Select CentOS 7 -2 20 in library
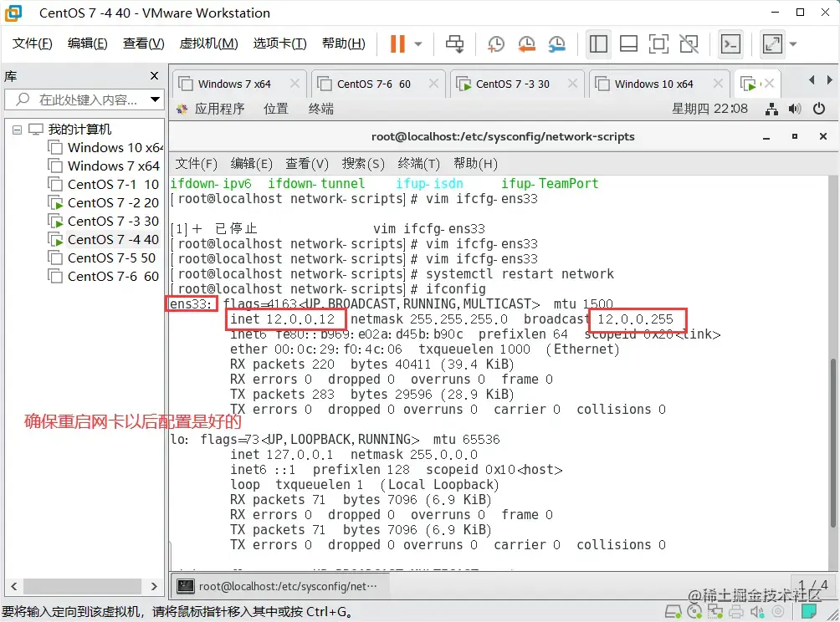 point(104,203)
